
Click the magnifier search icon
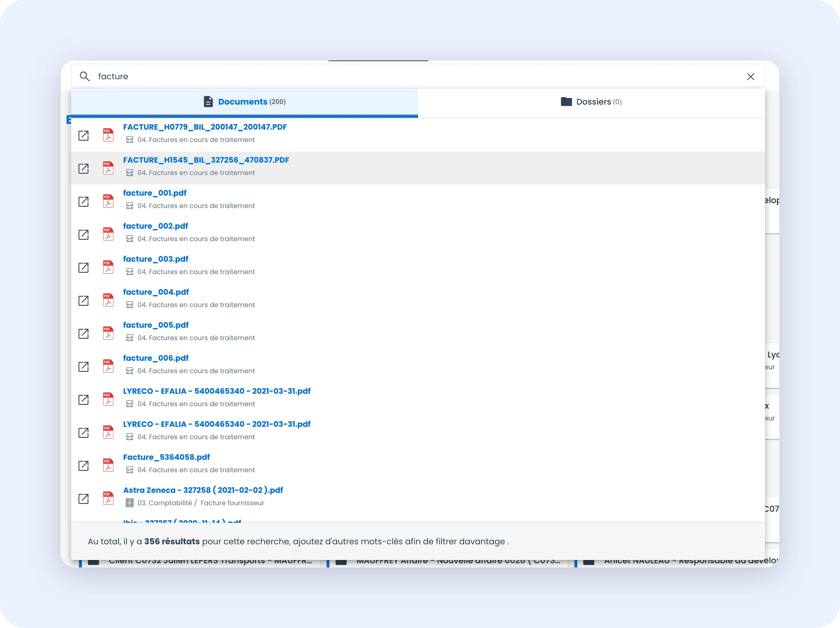coord(84,76)
